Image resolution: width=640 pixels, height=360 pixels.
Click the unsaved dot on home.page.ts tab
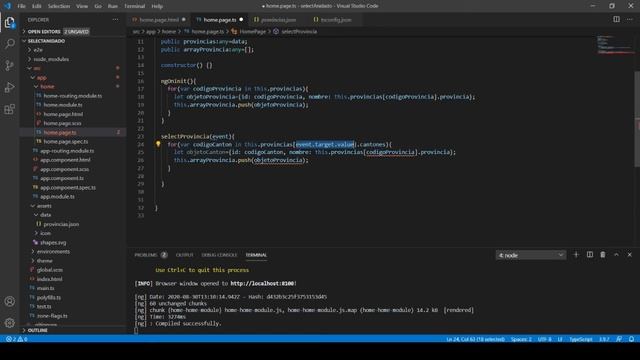[x=241, y=20]
